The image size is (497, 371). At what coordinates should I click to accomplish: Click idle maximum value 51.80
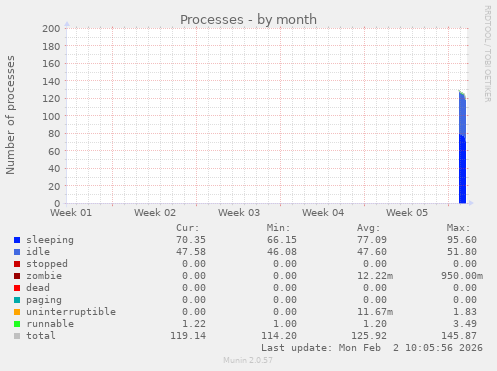(x=462, y=252)
